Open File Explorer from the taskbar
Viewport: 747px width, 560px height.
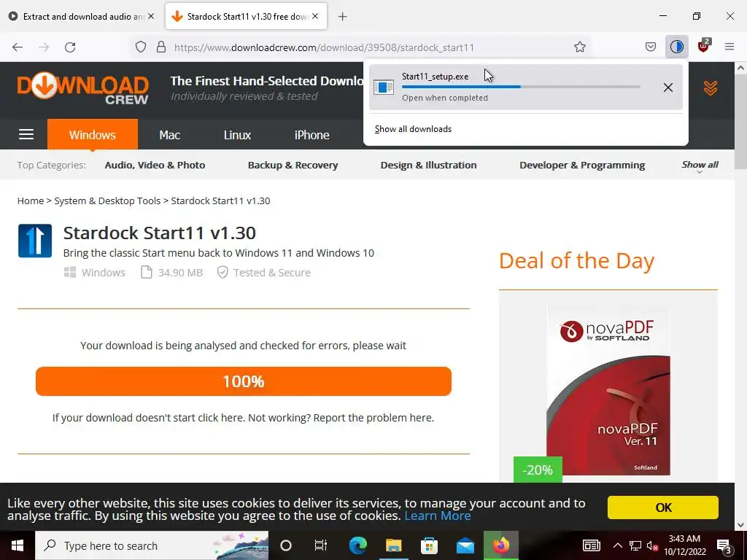coord(393,545)
